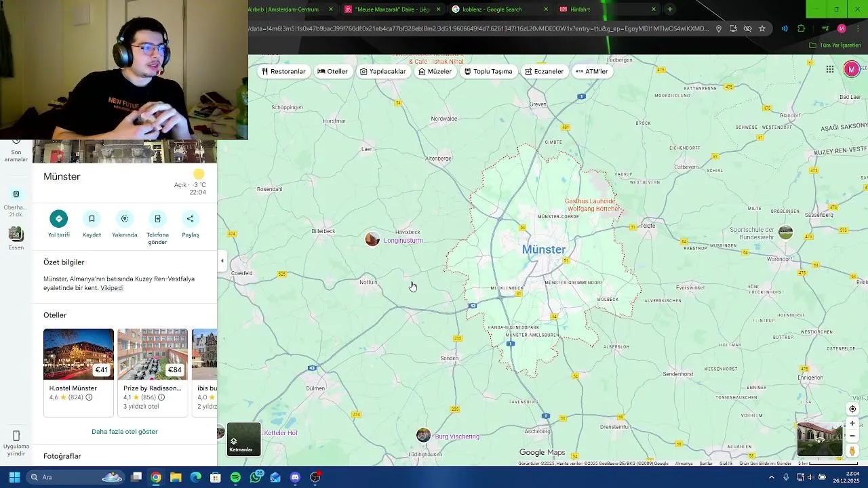Open the H.ostel Münster hotel photo
The height and width of the screenshot is (488, 868).
click(x=79, y=354)
